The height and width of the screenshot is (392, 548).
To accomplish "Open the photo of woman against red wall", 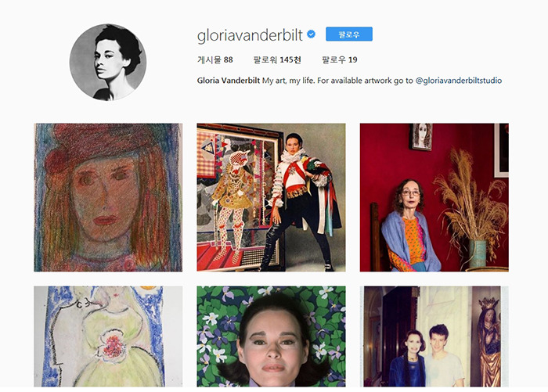I will click(x=434, y=197).
